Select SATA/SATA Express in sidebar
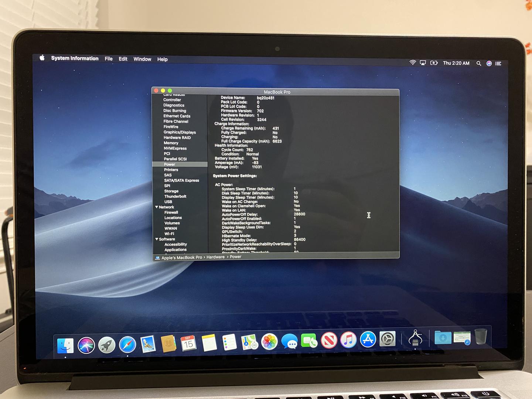532x399 pixels. pos(181,180)
